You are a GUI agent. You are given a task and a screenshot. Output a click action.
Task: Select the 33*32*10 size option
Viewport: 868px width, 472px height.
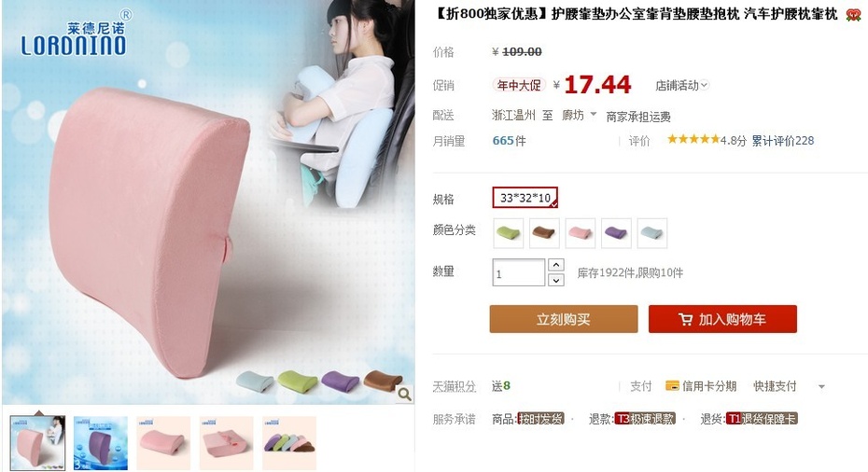click(x=525, y=198)
